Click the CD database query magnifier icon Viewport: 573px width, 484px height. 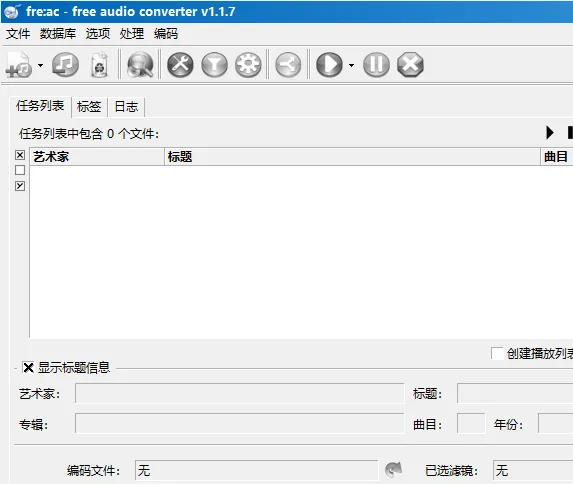(x=140, y=65)
